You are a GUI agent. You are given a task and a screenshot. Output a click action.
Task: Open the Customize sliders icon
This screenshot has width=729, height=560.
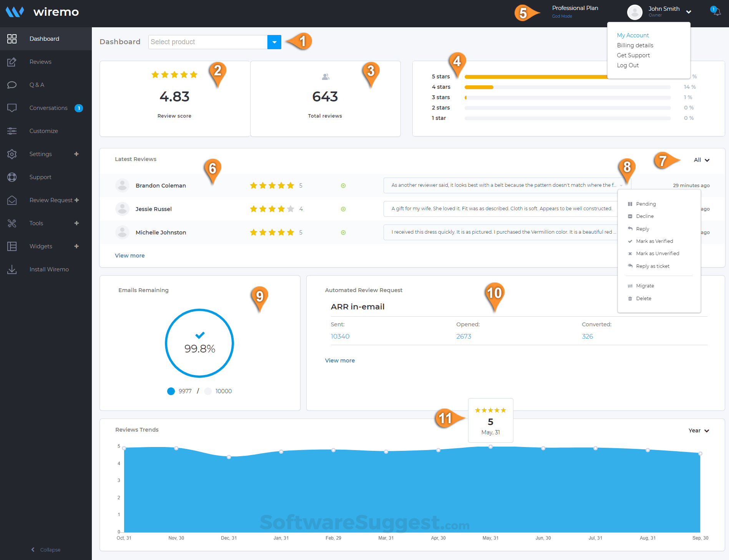pyautogui.click(x=12, y=131)
